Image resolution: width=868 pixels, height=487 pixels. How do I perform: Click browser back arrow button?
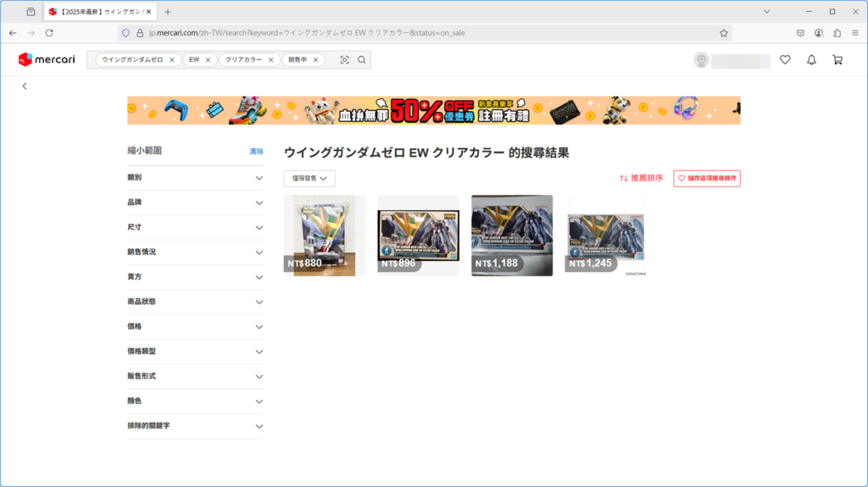pyautogui.click(x=13, y=33)
